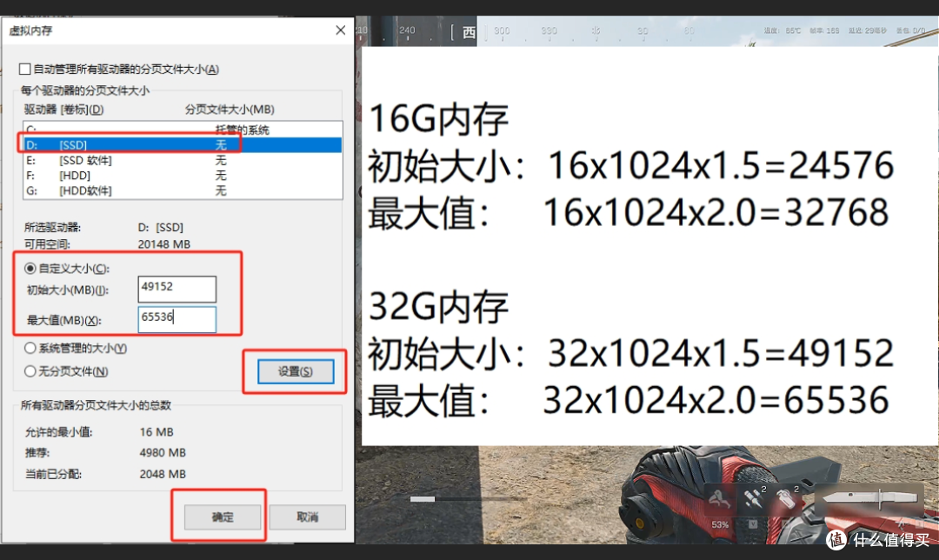Select drive C: 托管的系统 row
Viewport: 939px width, 560px height.
183,130
